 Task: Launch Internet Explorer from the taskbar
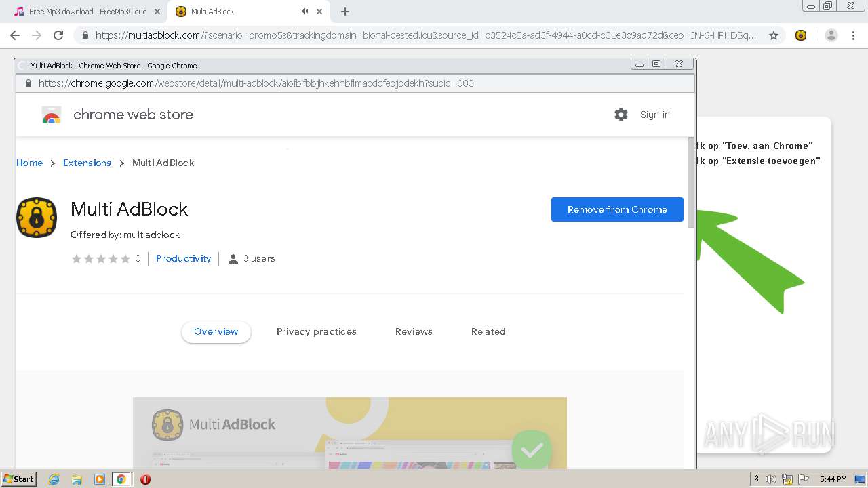tap(54, 479)
